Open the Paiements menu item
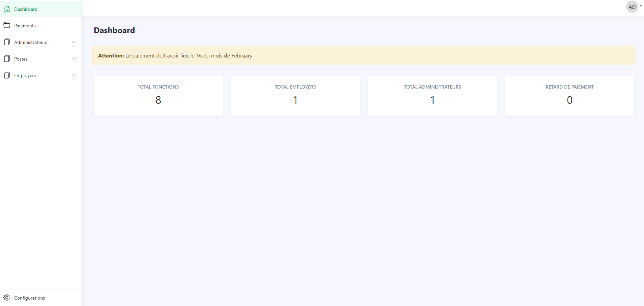Image resolution: width=644 pixels, height=306 pixels. tap(25, 26)
